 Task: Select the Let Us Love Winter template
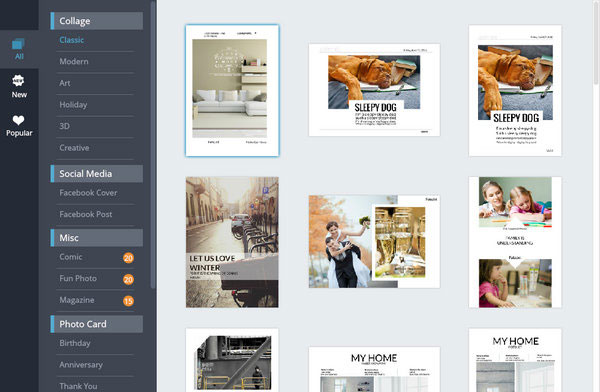tap(232, 242)
